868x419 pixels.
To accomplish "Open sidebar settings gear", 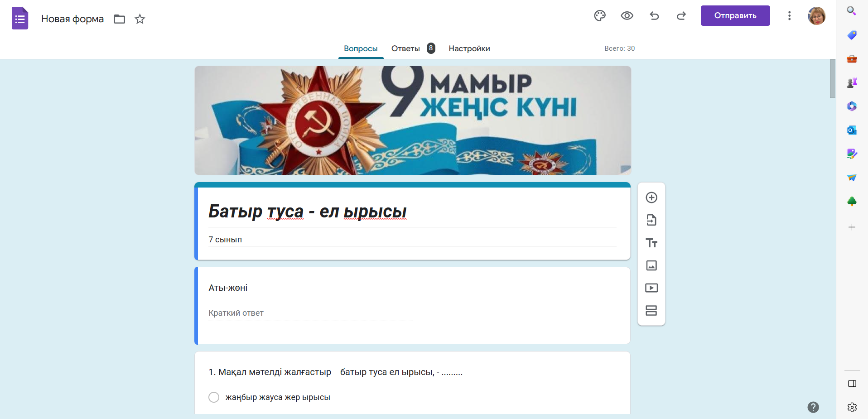I will (852, 407).
